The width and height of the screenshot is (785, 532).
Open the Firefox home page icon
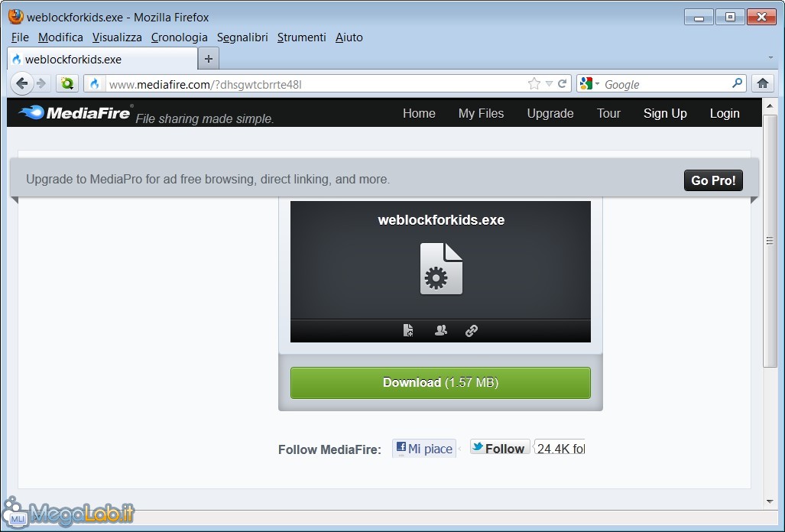click(x=763, y=83)
